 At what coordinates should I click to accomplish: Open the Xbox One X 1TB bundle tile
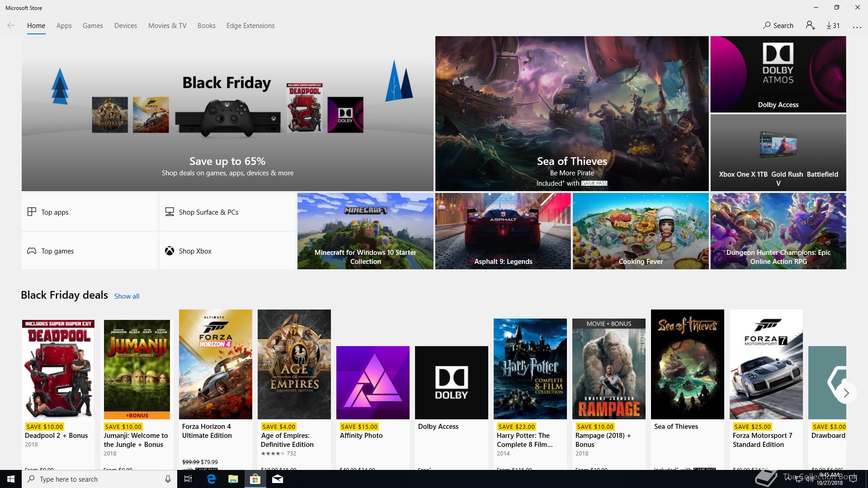pyautogui.click(x=778, y=153)
